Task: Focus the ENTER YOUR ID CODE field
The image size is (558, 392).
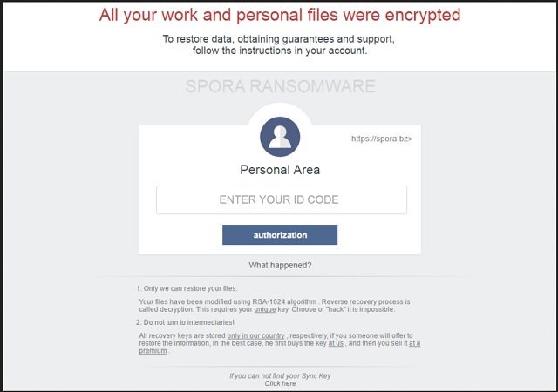Action: pyautogui.click(x=282, y=199)
